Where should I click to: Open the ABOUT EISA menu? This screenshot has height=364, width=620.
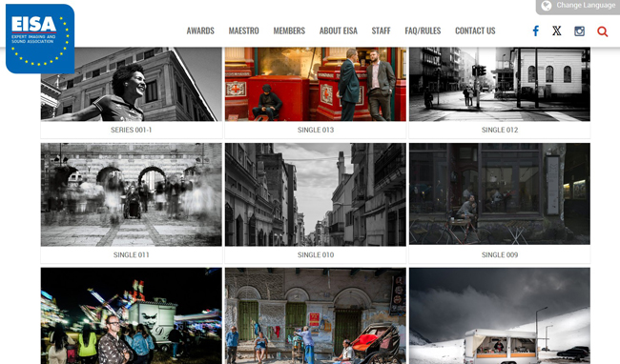click(339, 30)
